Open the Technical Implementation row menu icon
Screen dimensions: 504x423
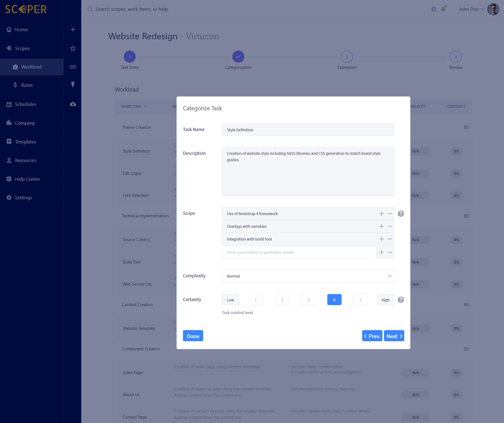coord(467,216)
